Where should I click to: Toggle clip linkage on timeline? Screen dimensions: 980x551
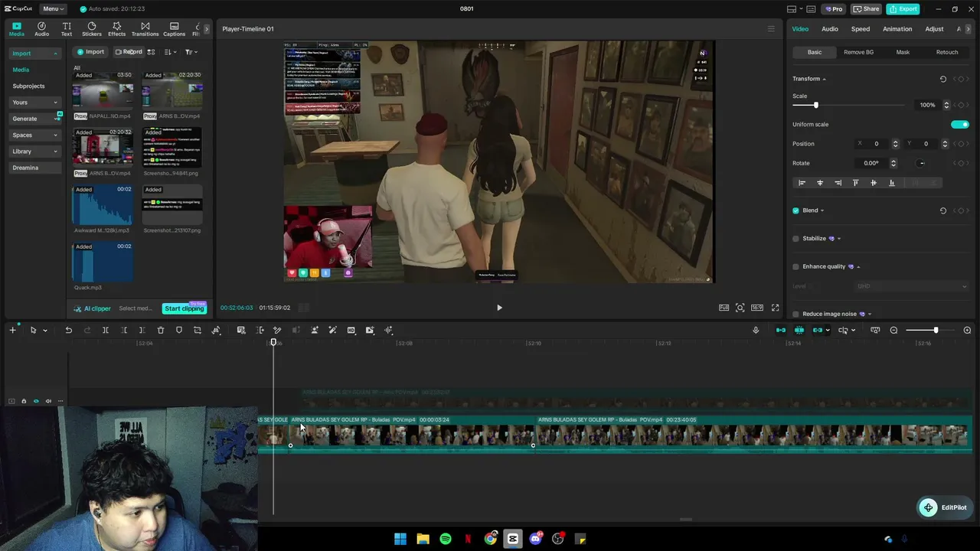point(818,330)
